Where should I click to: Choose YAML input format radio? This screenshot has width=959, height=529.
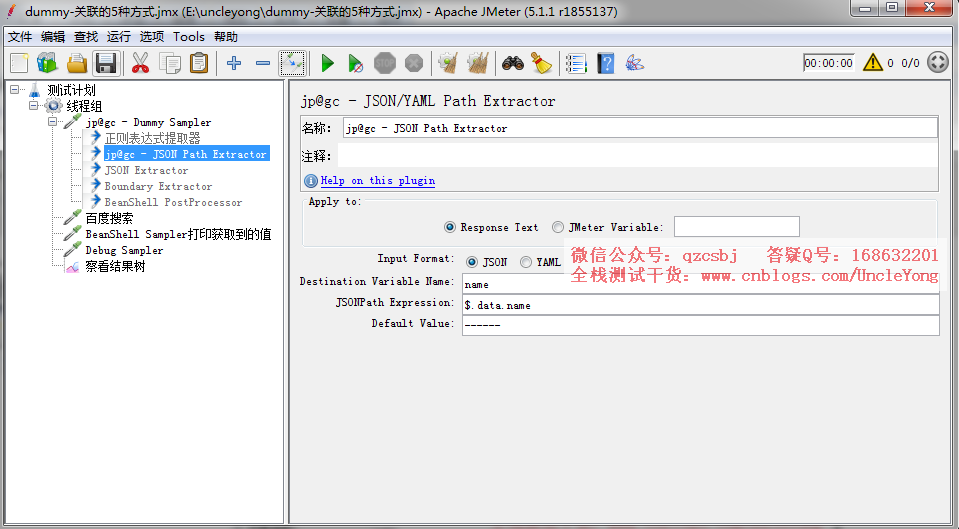526,262
